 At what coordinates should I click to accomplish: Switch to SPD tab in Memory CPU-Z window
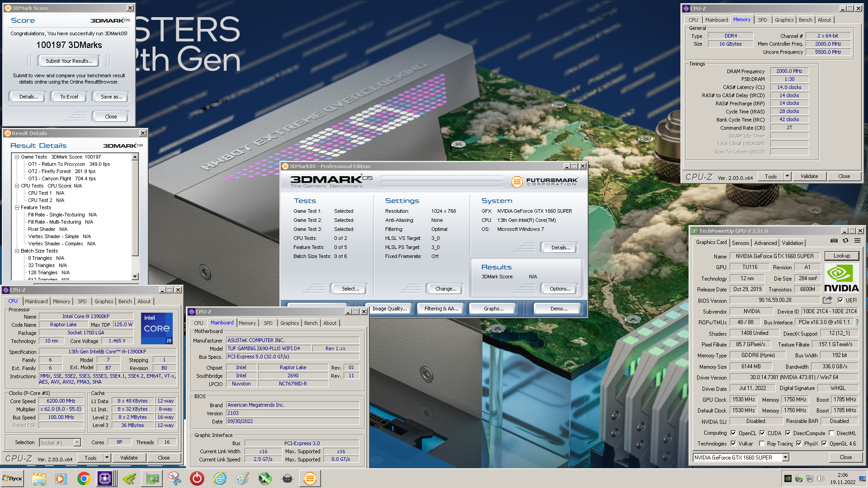click(x=762, y=20)
